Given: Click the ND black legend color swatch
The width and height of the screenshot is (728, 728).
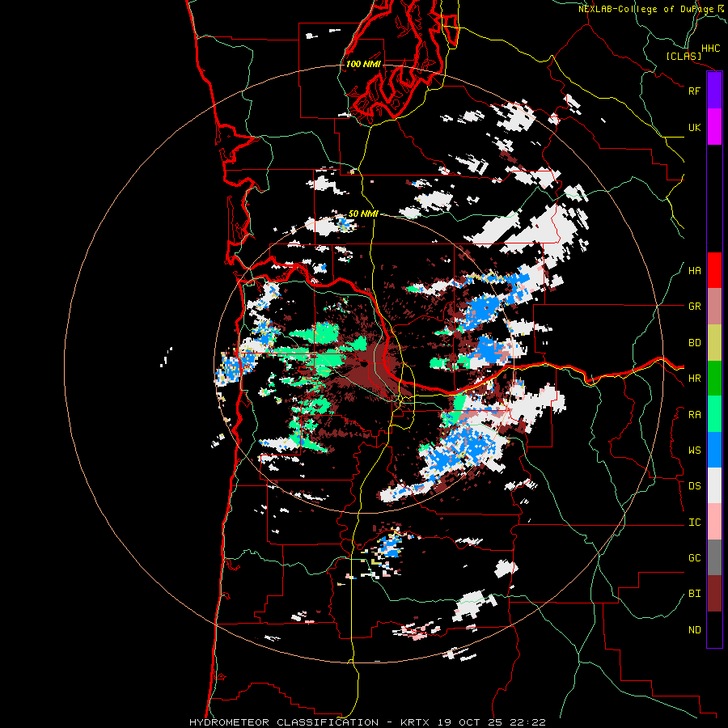Looking at the screenshot, I should [x=714, y=629].
